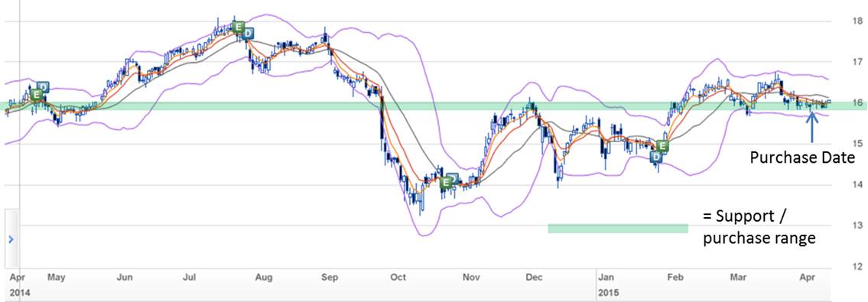
Task: Expand the side panel with the blue chevron
Action: 11,239
